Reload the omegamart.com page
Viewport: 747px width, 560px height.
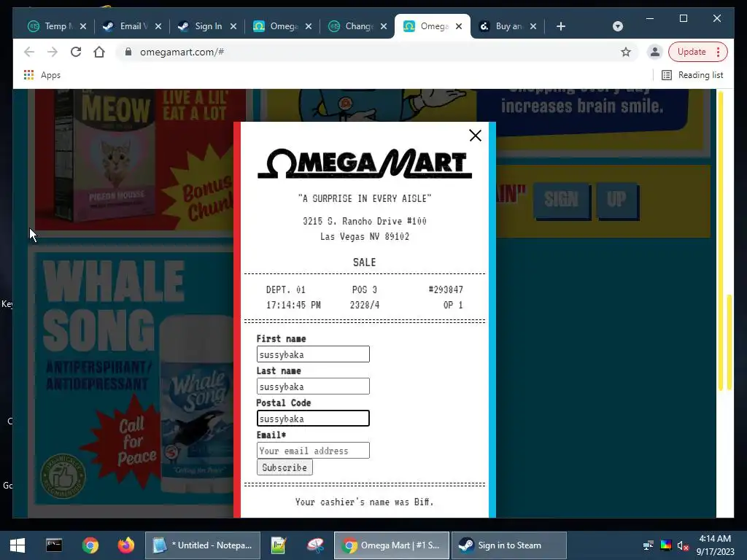coord(76,52)
